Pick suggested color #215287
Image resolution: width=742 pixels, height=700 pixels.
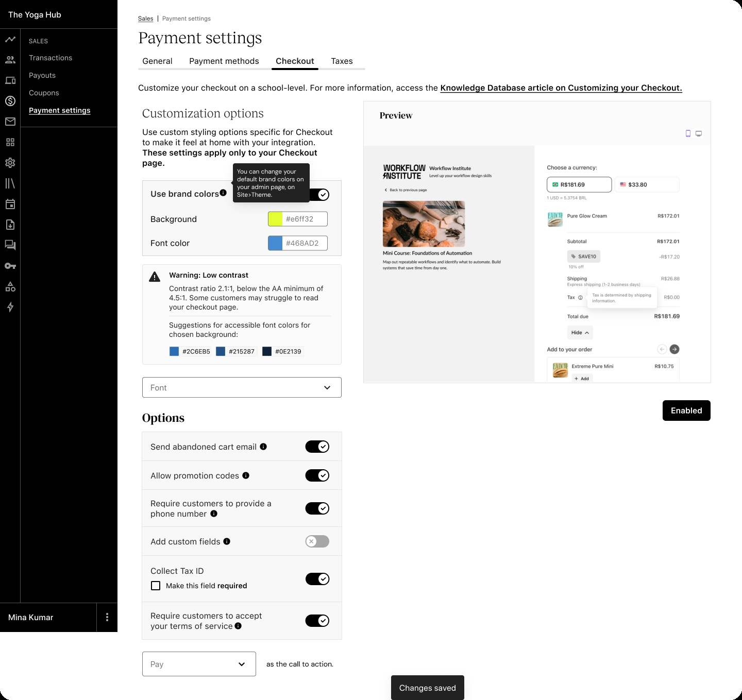236,351
